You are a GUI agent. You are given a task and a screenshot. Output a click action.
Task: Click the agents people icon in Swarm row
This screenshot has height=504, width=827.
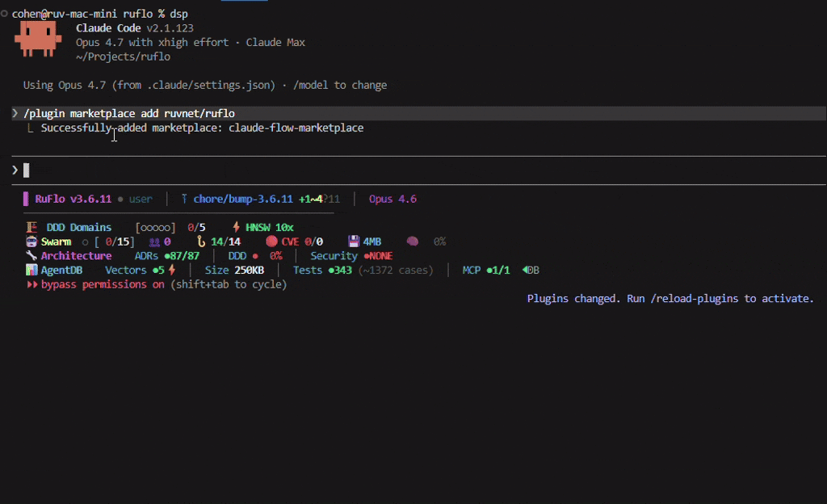pyautogui.click(x=154, y=242)
